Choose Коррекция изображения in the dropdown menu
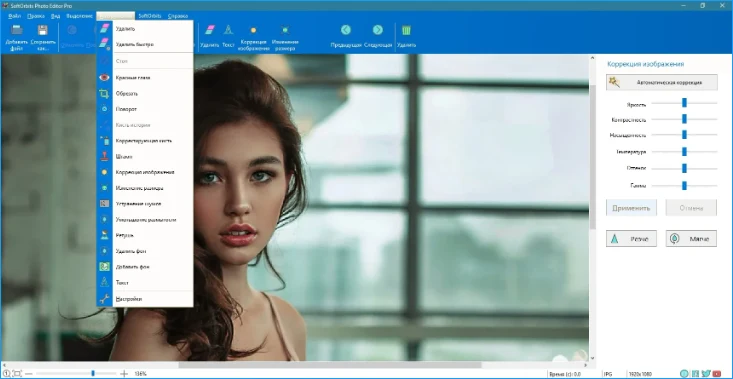This screenshot has width=733, height=379. [x=145, y=172]
